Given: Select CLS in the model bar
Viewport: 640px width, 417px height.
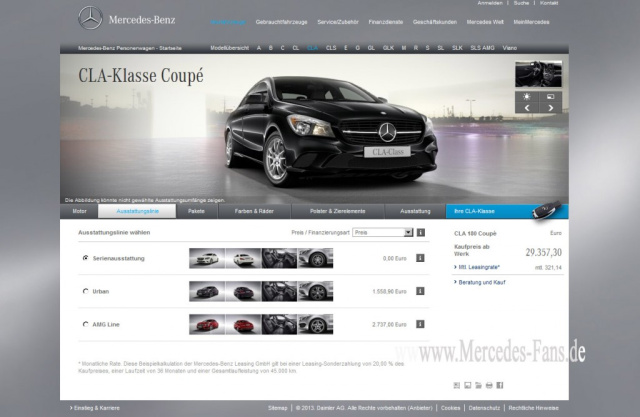Looking at the screenshot, I should 331,47.
